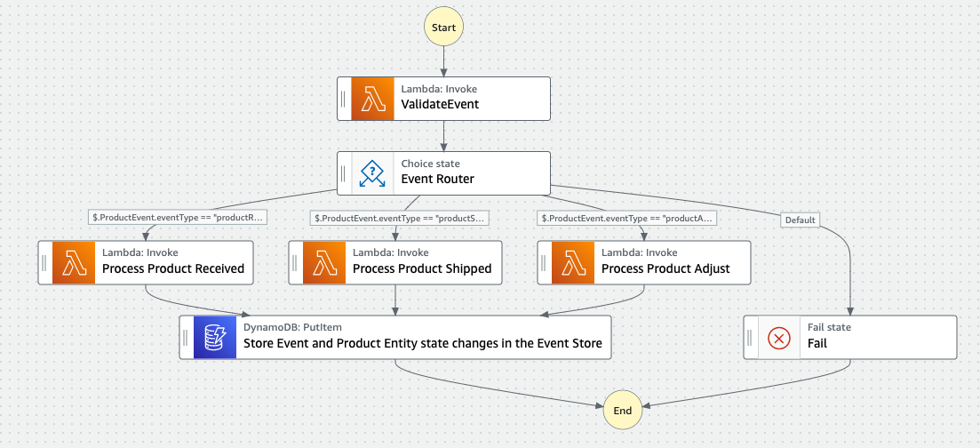Viewport: 980px width, 448px height.
Task: Grab the drag handle of Process Product Received
Action: click(x=45, y=263)
